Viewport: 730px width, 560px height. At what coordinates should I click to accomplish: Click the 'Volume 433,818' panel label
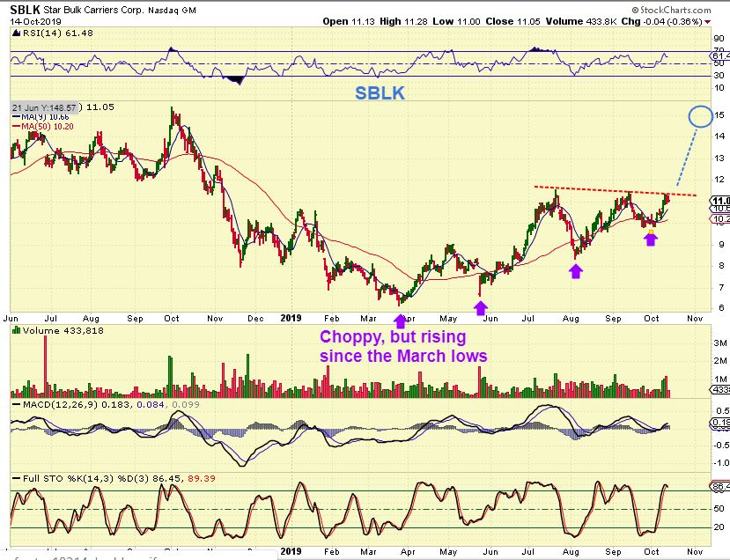[63, 330]
